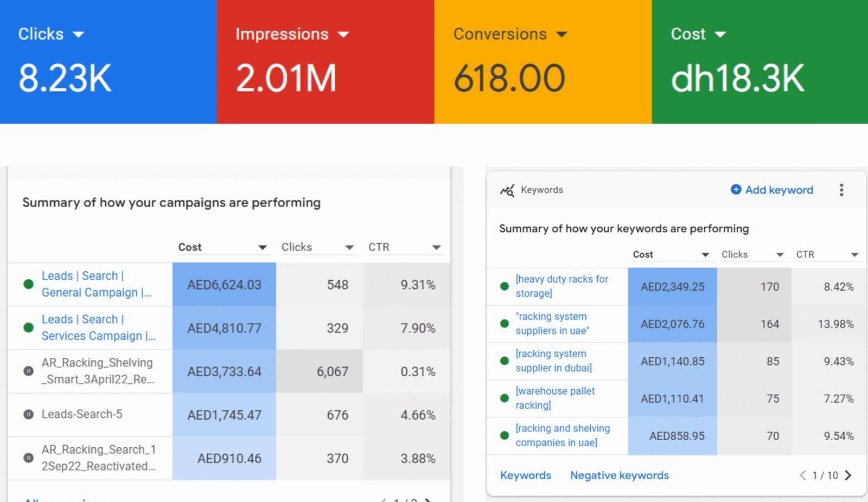The image size is (868, 502).
Task: Switch to Negative keywords tab
Action: pyautogui.click(x=619, y=475)
